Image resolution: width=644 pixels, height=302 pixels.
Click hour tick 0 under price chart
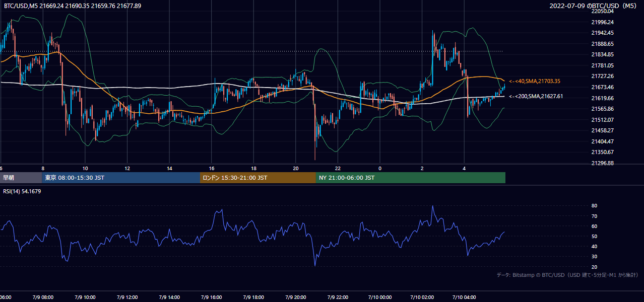pos(380,168)
